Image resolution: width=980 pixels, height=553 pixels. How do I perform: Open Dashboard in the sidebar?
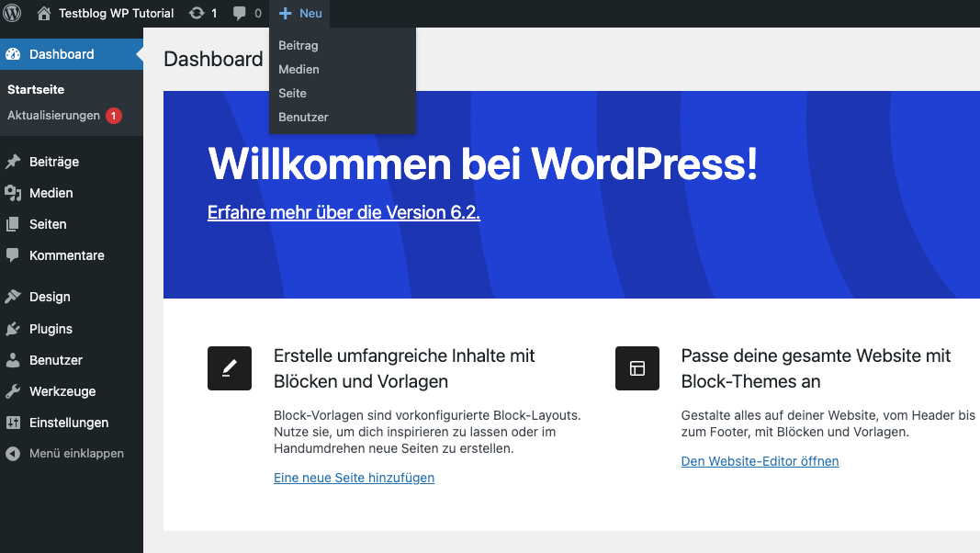point(72,54)
